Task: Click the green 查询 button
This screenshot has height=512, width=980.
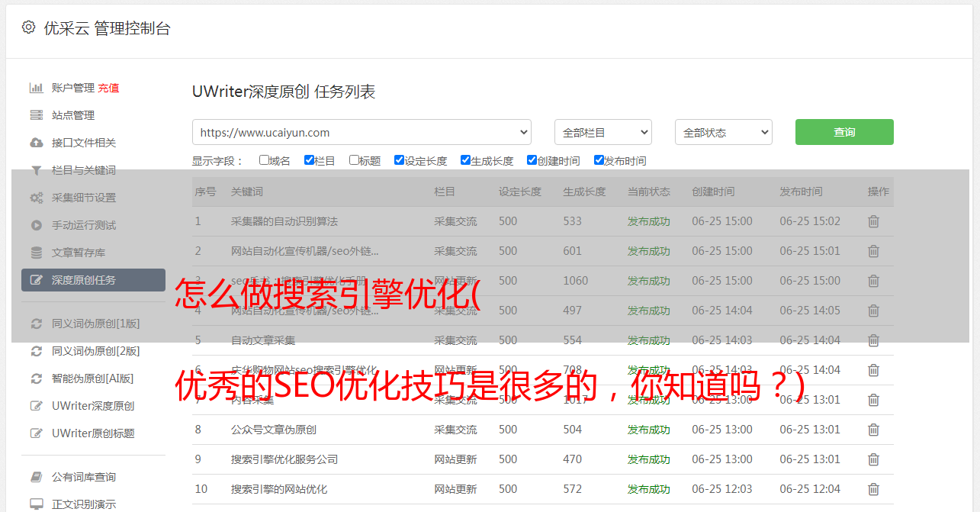Action: (x=843, y=132)
